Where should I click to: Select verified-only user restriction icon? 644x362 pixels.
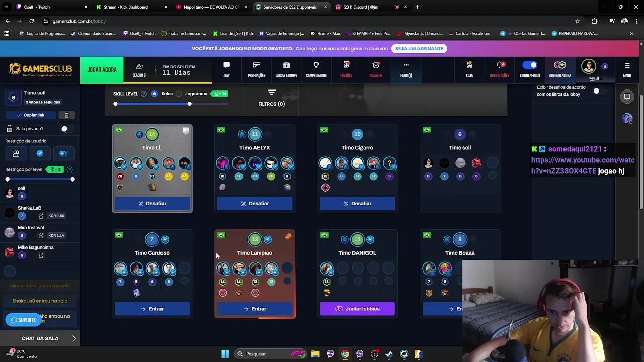(40, 153)
